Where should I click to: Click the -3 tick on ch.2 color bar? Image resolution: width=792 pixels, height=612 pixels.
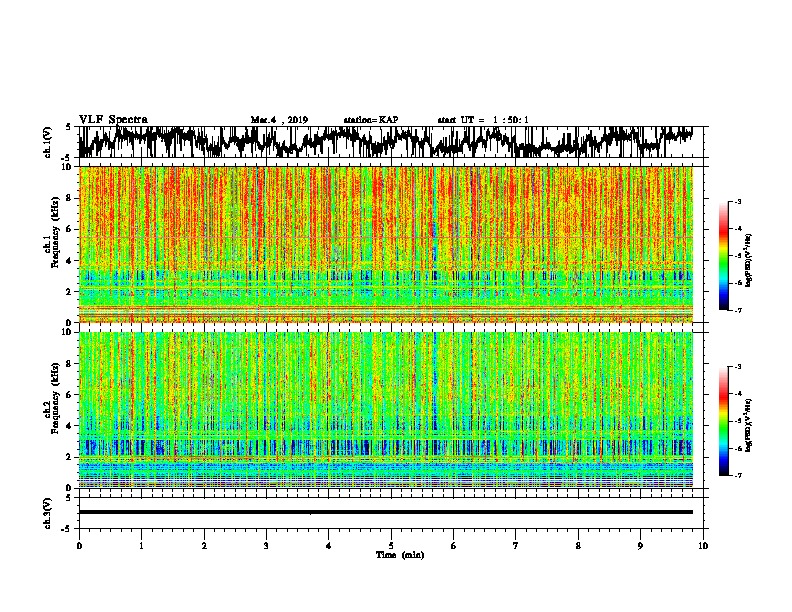point(737,367)
